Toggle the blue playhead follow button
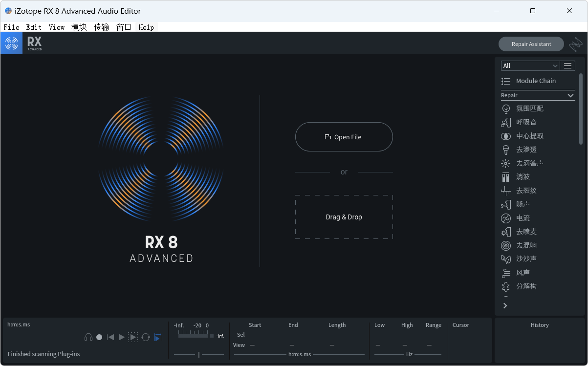 click(x=158, y=337)
